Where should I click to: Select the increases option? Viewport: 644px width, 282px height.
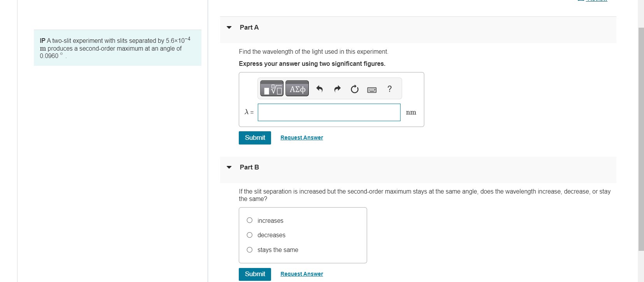(x=250, y=220)
